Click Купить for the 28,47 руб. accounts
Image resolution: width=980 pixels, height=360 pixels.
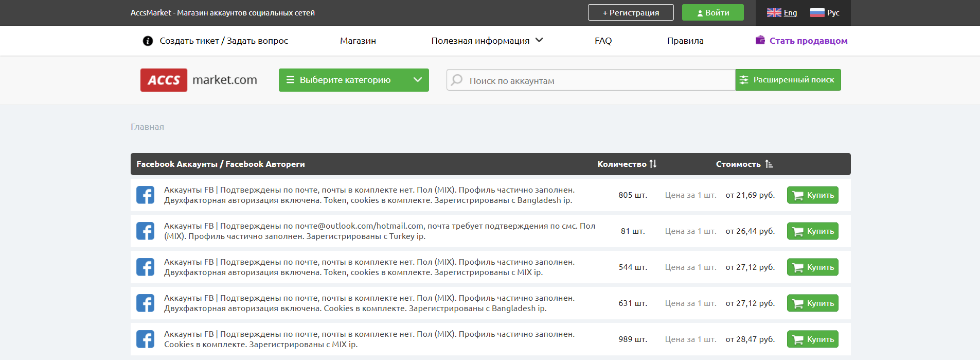[x=813, y=339]
